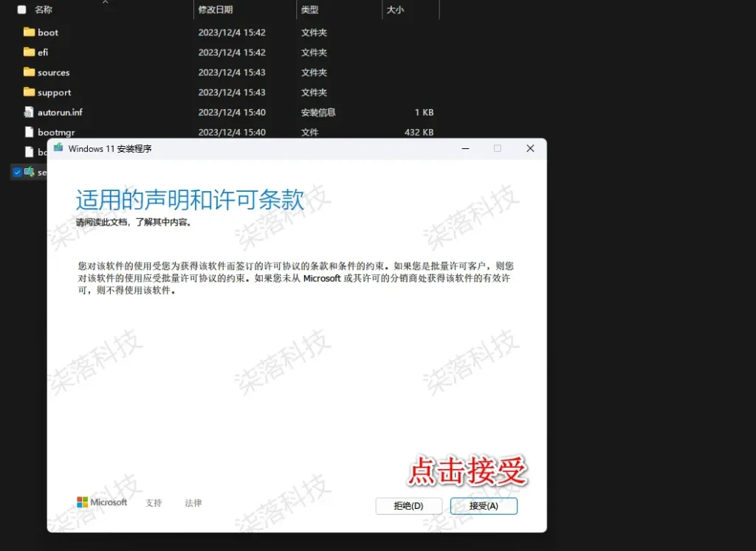This screenshot has height=551, width=756.
Task: Click the 432 KB size cell
Action: (419, 132)
